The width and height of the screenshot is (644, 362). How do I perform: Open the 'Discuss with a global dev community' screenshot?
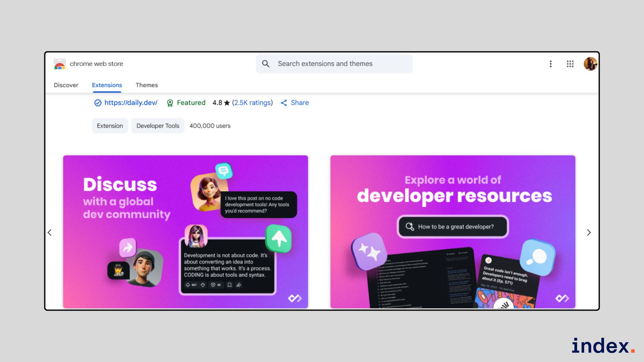point(185,231)
